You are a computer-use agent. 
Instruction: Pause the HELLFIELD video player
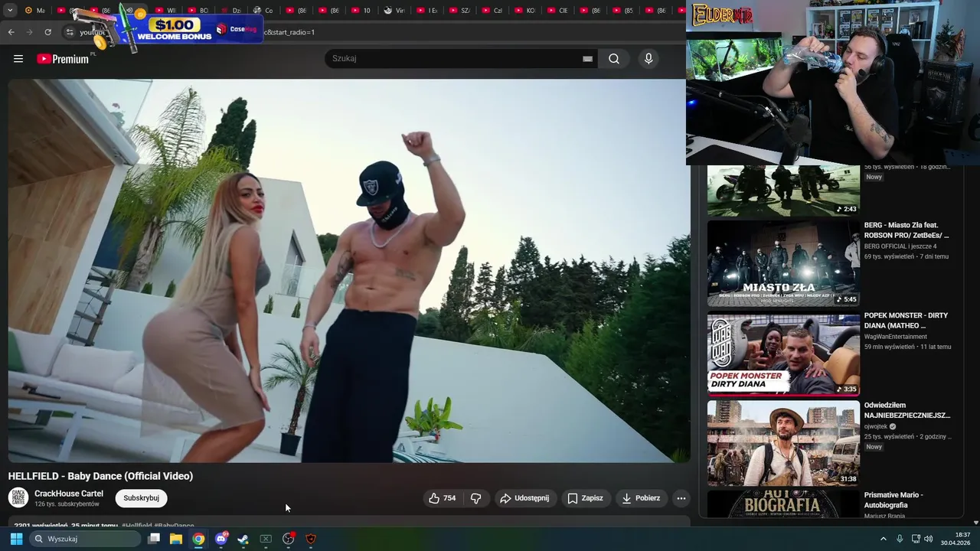[x=349, y=271]
